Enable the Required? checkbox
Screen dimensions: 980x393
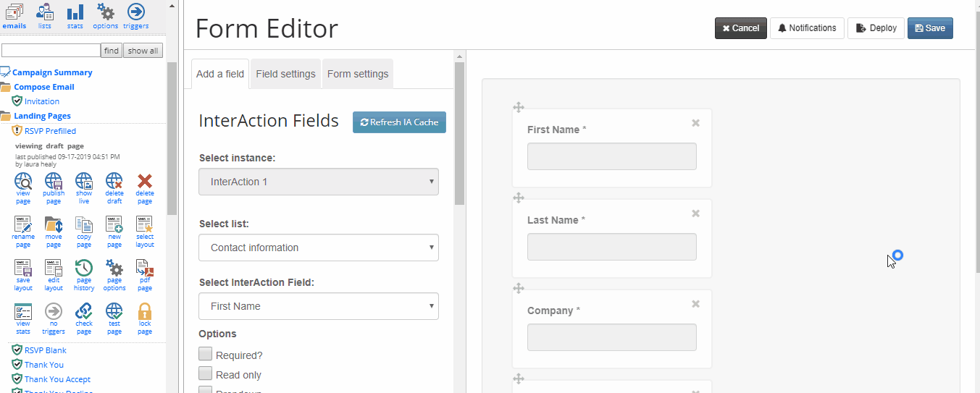206,354
